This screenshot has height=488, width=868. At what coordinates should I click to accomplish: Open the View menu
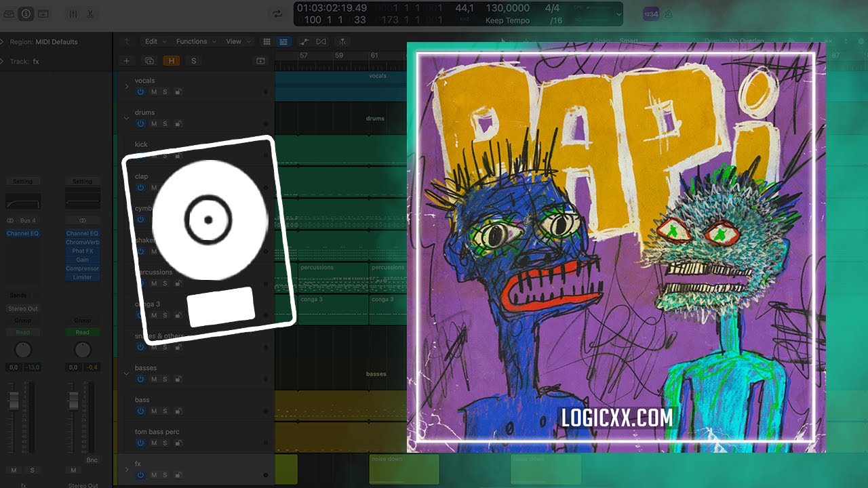click(238, 41)
